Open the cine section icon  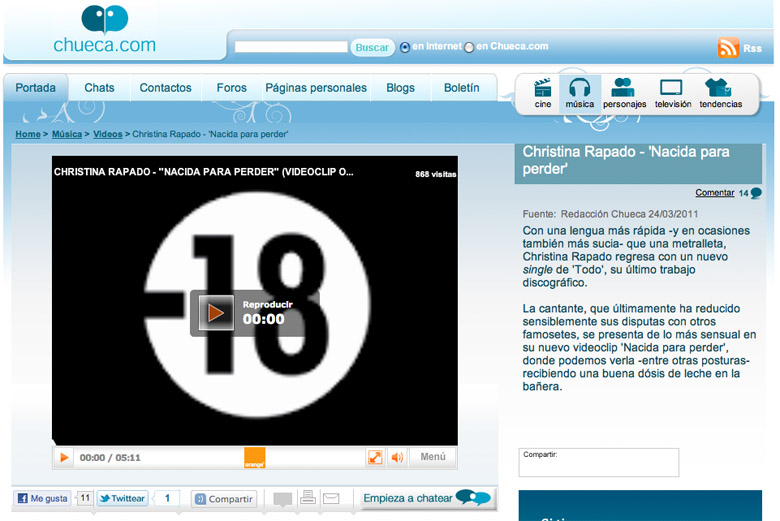pyautogui.click(x=542, y=93)
